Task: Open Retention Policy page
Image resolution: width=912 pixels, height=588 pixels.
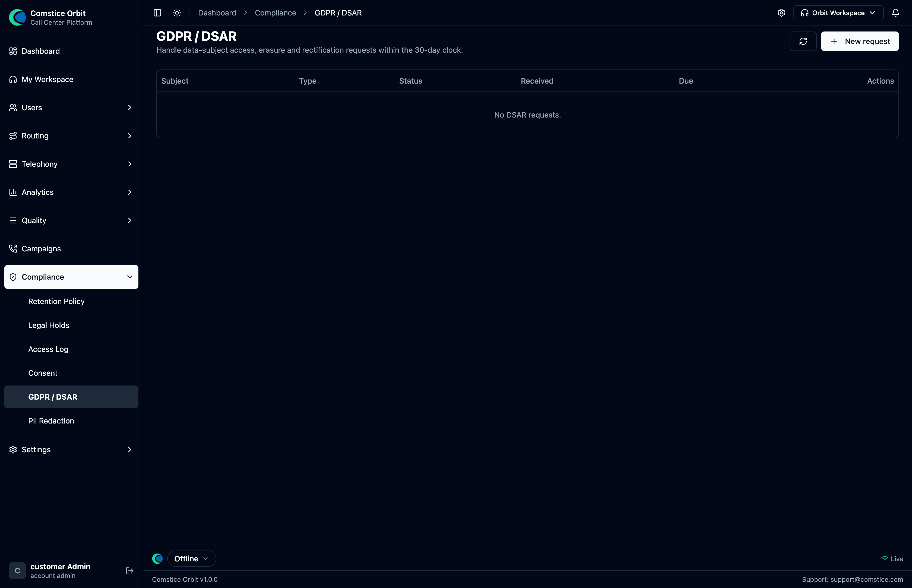Action: click(x=71, y=302)
